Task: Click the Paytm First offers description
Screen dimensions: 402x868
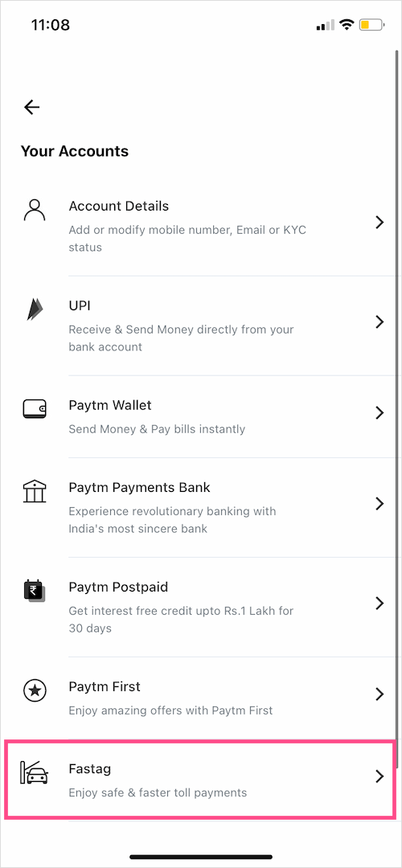Action: point(170,710)
